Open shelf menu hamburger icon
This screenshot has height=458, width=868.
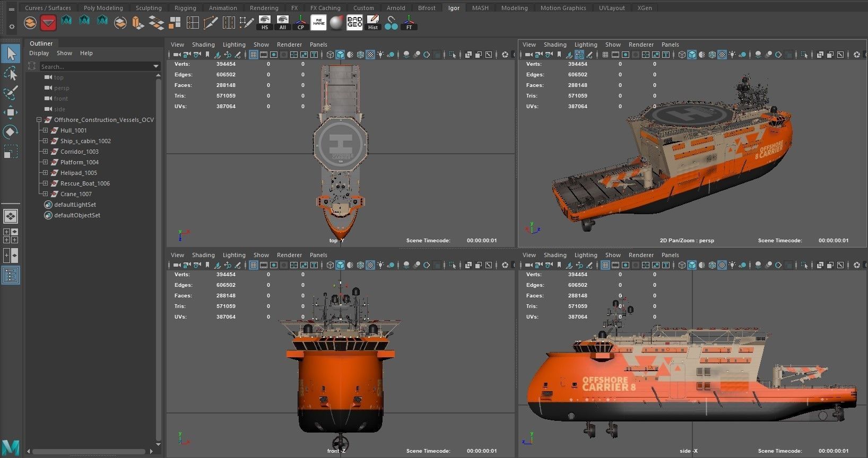tap(12, 9)
